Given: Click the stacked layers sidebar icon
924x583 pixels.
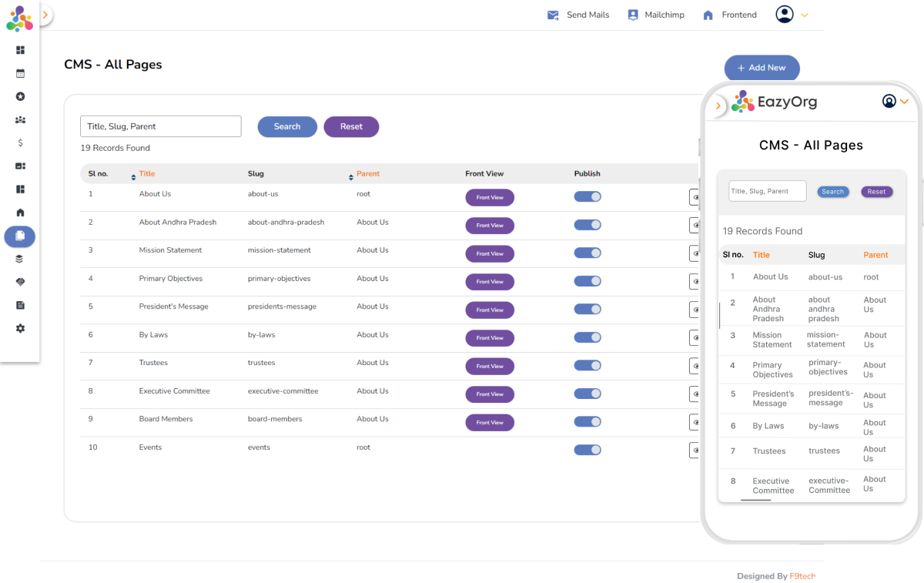Looking at the screenshot, I should [x=20, y=259].
